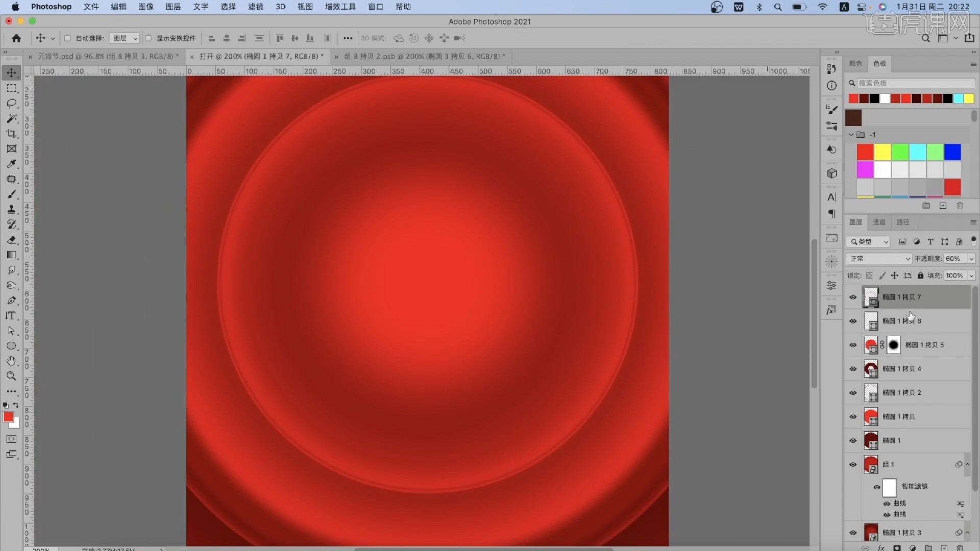The width and height of the screenshot is (980, 551).
Task: Switch to the 元宵节.psd document tab
Action: 108,57
